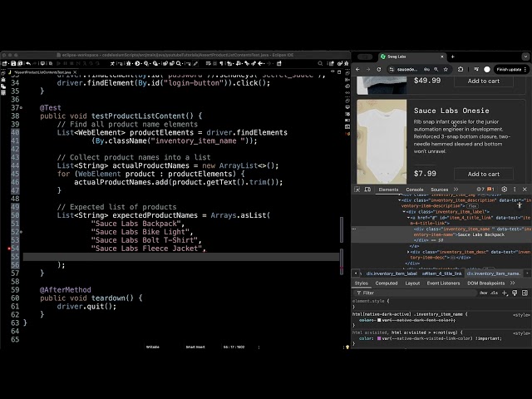Screen dimensions: 532x399
Task: Add Sauce Labs Onesie to cart
Action: click(x=484, y=174)
